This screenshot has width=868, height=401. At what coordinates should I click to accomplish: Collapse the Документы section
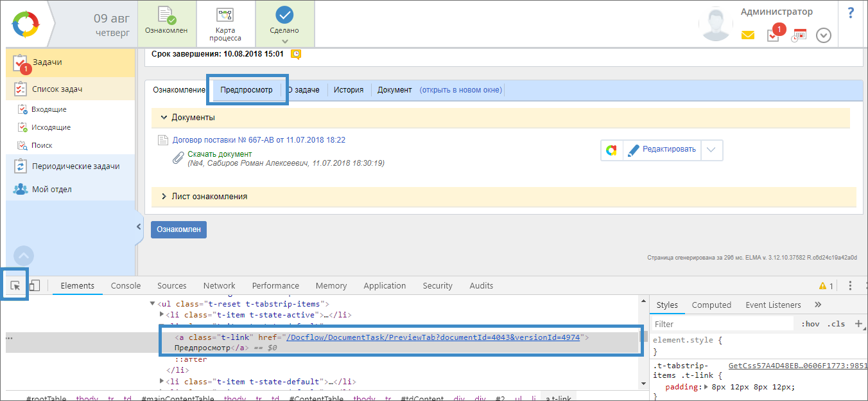[x=164, y=118]
